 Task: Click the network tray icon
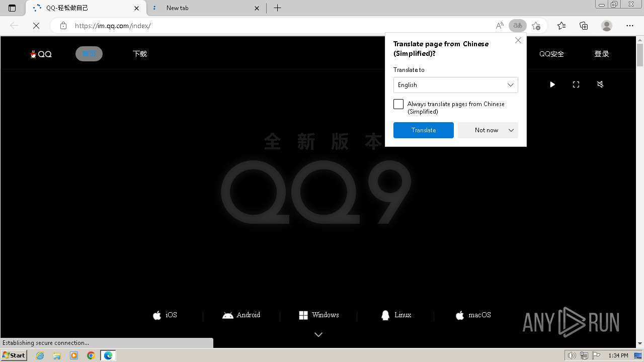[x=584, y=356]
